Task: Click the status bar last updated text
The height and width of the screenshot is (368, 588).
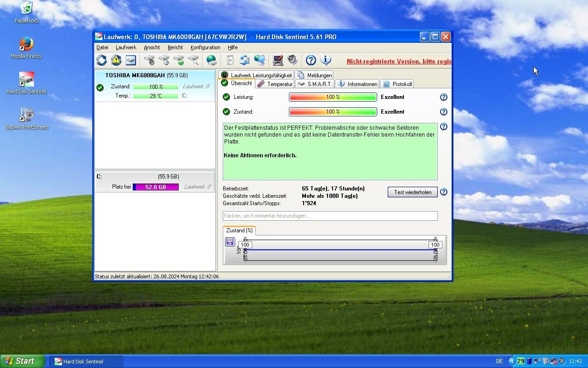Action: click(x=157, y=276)
